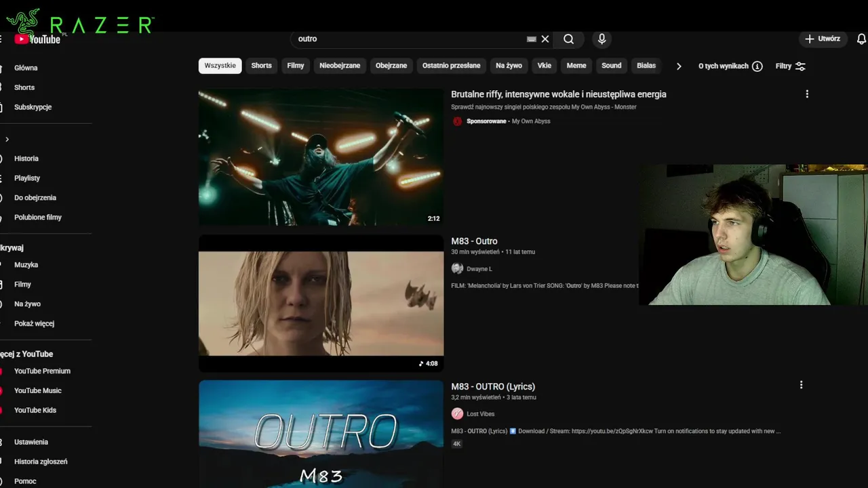Click the Utwórz create button
This screenshot has width=868, height=488.
[823, 39]
